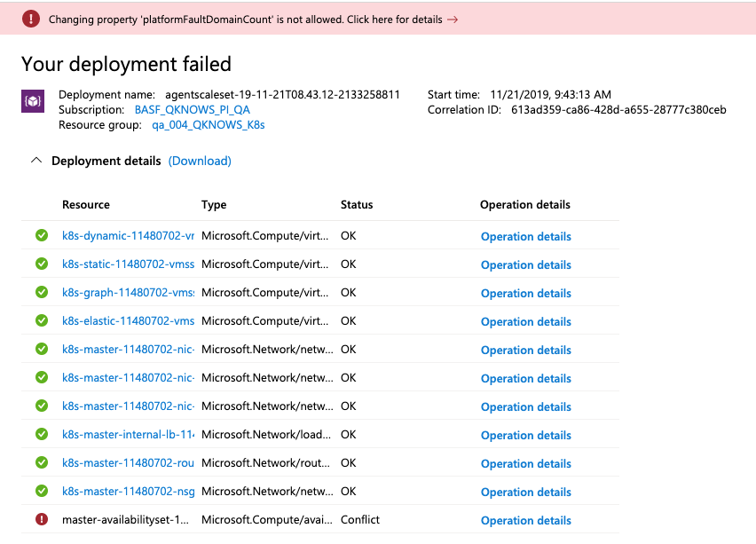The width and height of the screenshot is (756, 544).
Task: Open the k8s-dynamic-11480702 resource link
Action: click(x=129, y=236)
